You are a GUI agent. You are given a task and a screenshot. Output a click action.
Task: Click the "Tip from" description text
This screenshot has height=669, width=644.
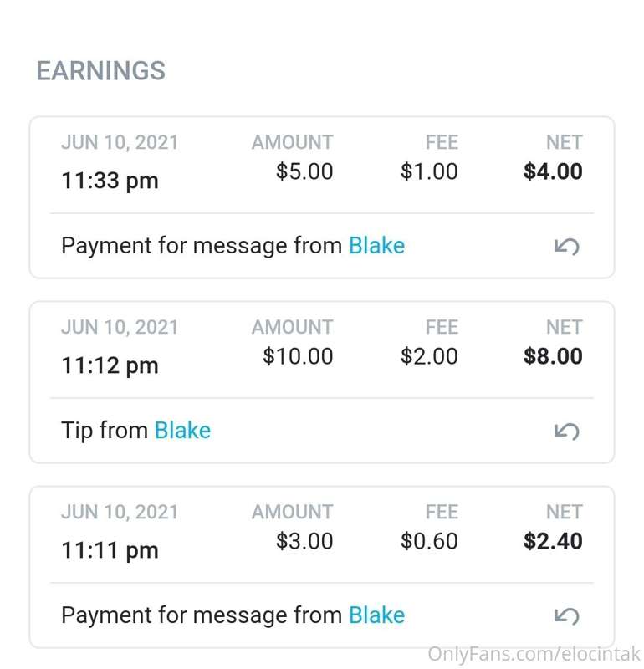(105, 431)
